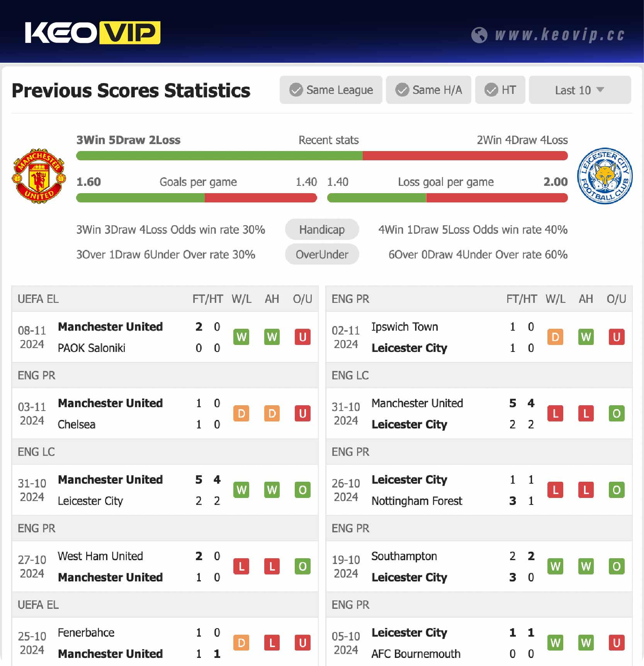Click the red L badge on West Ham United row
Screen dimensions: 644x666
[x=241, y=566]
